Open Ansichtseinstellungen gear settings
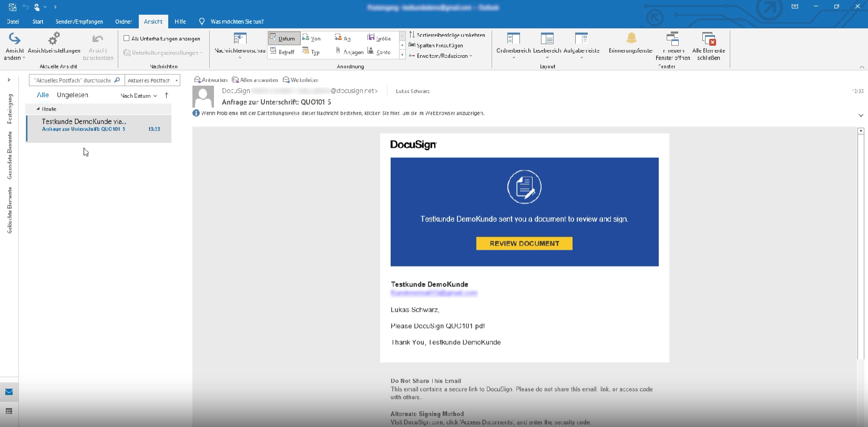The height and width of the screenshot is (427, 868). [54, 43]
